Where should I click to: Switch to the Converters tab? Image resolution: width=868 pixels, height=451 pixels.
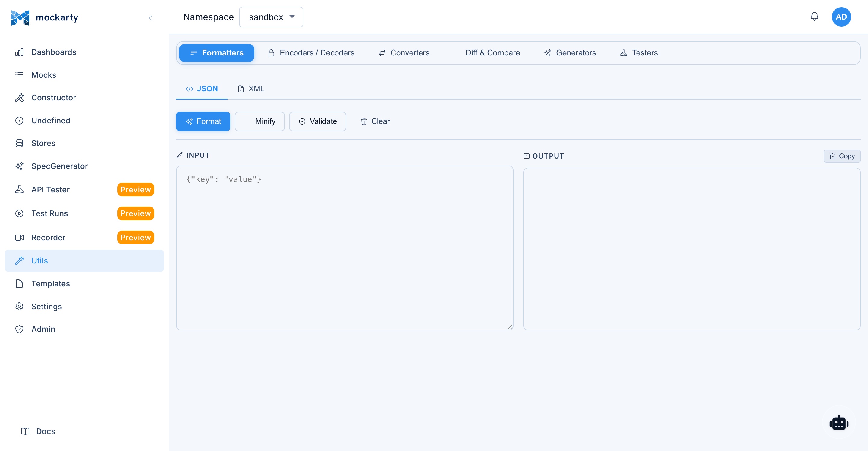pyautogui.click(x=404, y=53)
